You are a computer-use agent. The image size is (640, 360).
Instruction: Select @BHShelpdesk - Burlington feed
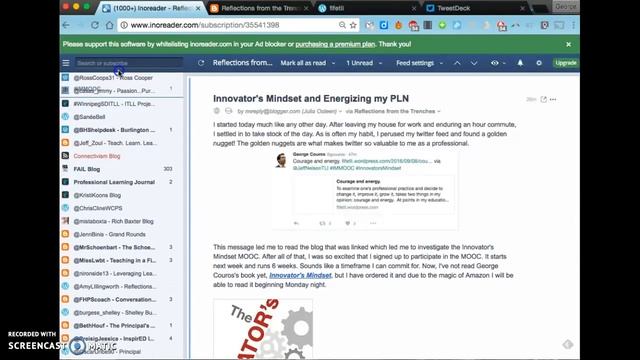click(x=114, y=130)
